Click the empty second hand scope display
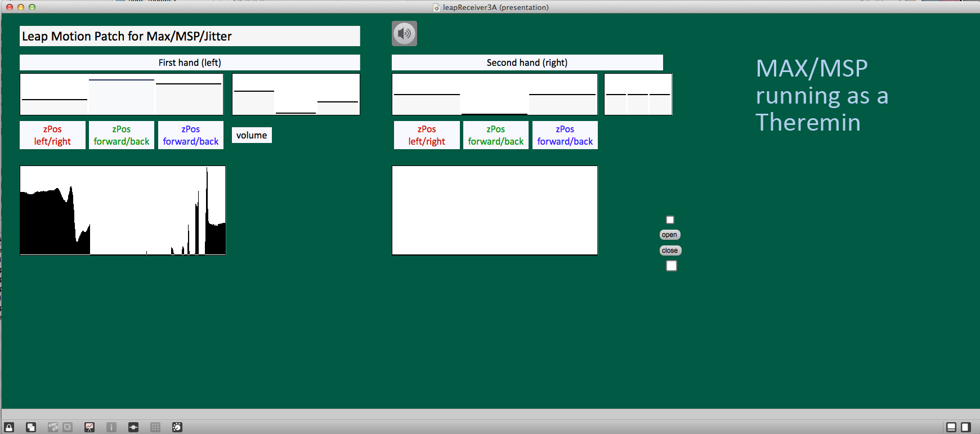 coord(495,211)
